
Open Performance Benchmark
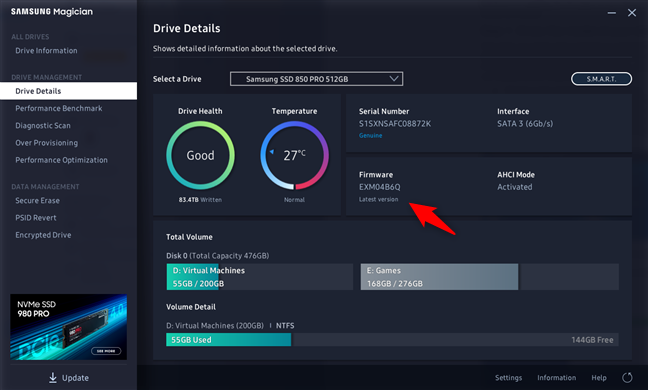(59, 108)
